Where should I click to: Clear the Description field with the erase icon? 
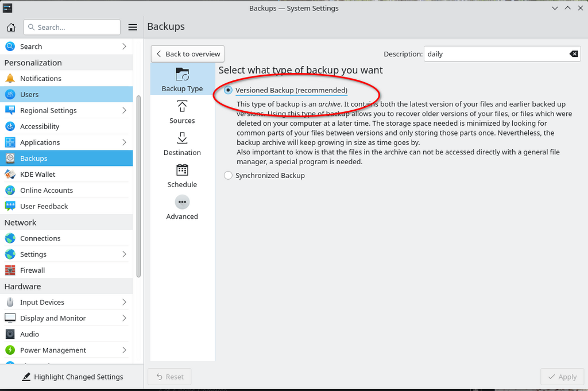(573, 54)
